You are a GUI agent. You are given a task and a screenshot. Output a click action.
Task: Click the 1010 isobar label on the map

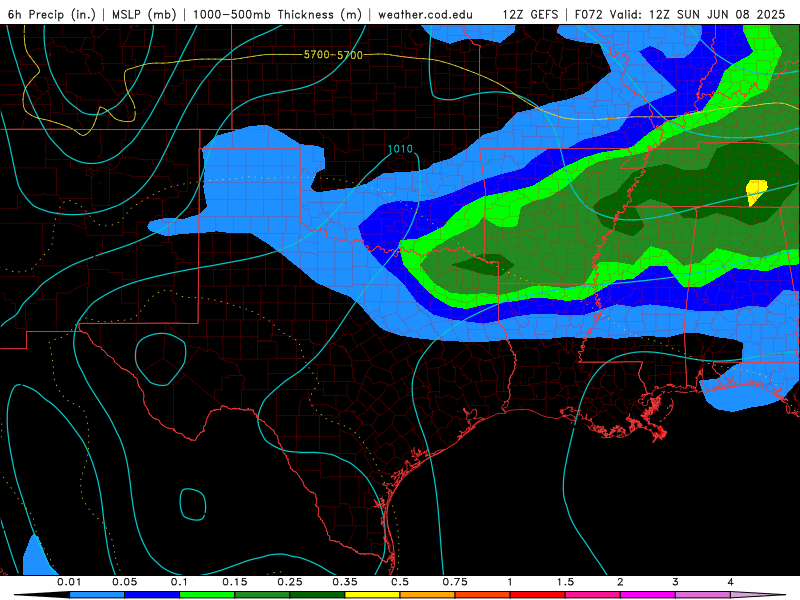[400, 149]
